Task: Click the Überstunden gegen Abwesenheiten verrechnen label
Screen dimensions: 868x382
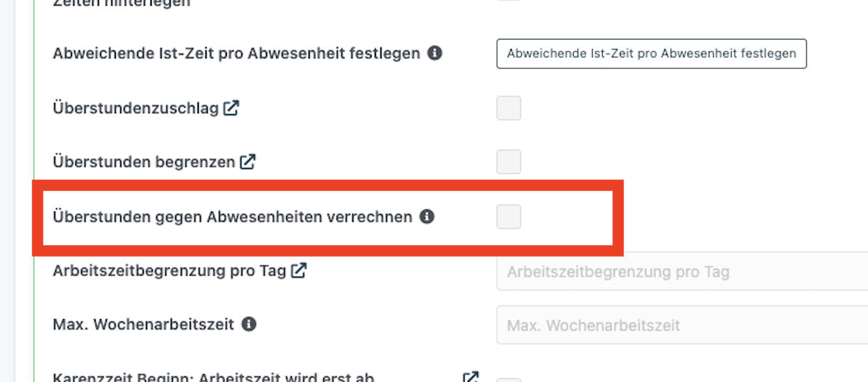Action: pos(233,217)
